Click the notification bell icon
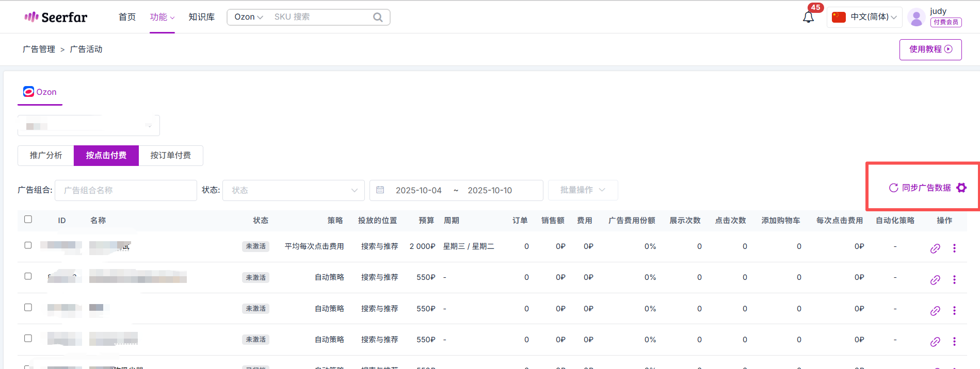 point(808,17)
